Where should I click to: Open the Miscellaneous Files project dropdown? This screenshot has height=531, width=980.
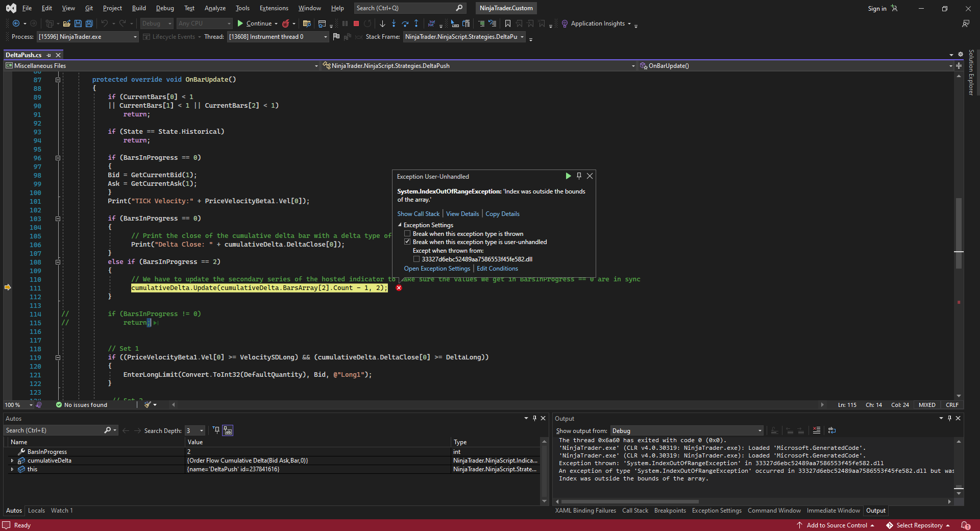click(x=161, y=66)
